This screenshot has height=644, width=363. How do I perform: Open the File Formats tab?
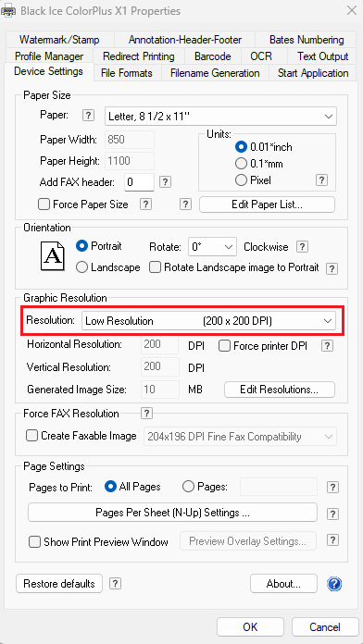(x=127, y=73)
